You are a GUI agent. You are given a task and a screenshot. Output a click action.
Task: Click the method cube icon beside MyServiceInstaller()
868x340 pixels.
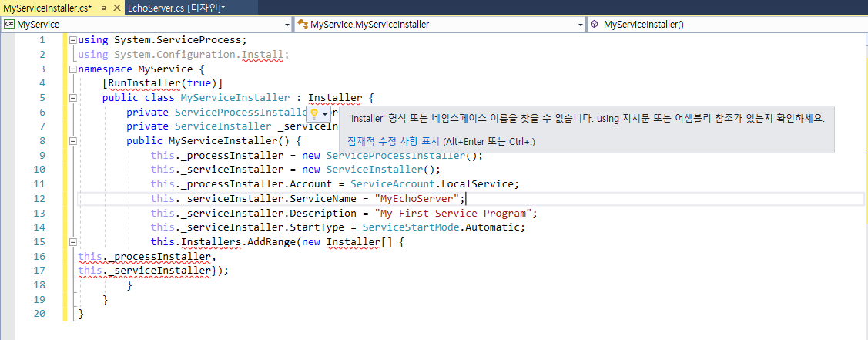coord(594,24)
